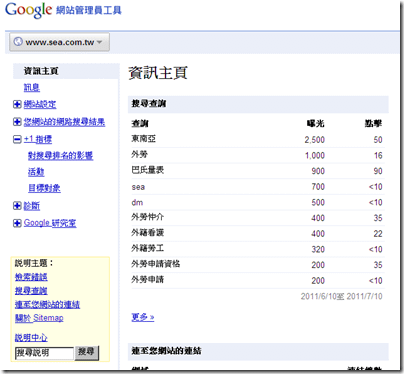The height and width of the screenshot is (374, 404).
Task: Click the Google logo
Action: point(29,9)
